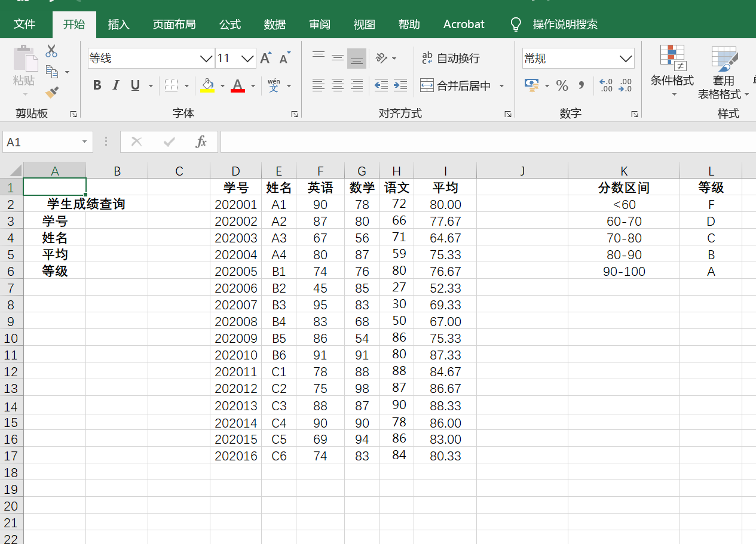
Task: Switch to 审阅 review tab
Action: pos(320,24)
